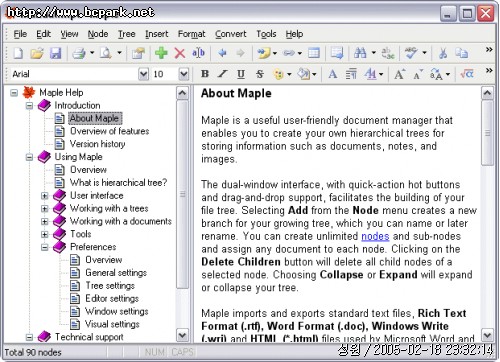Expand the Tools tree node
The height and width of the screenshot is (362, 500).
coord(44,234)
